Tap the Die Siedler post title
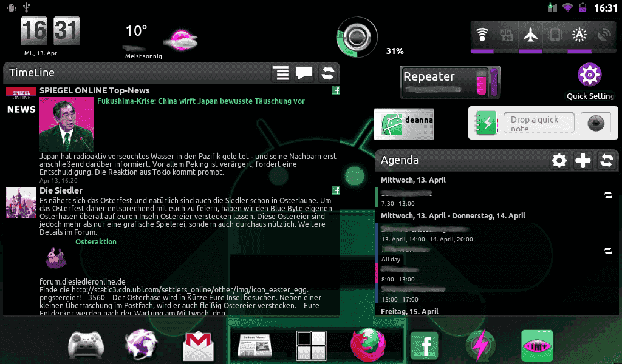This screenshot has width=622, height=364. coord(61,190)
